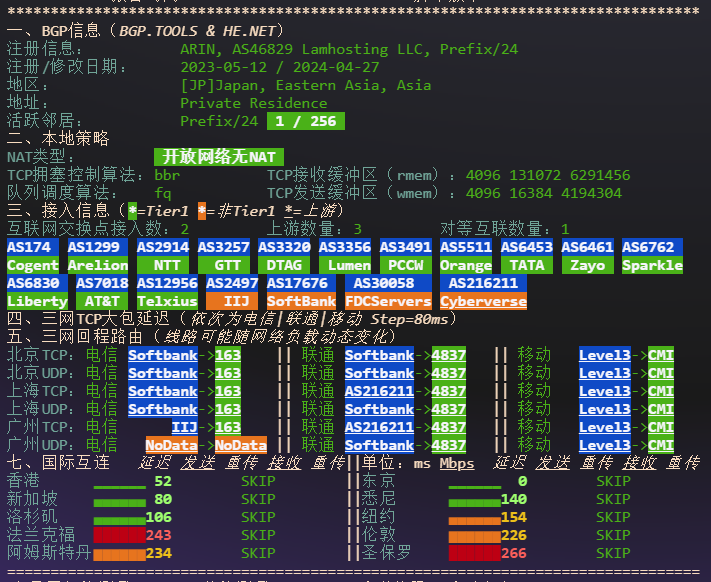Select rmem value "4096 131072 6291456"

[x=548, y=175]
